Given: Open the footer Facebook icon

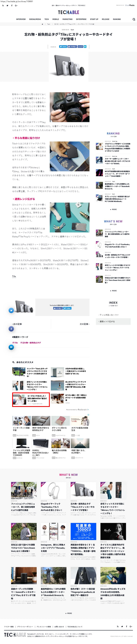Looking at the screenshot, I should (x=127, y=626).
